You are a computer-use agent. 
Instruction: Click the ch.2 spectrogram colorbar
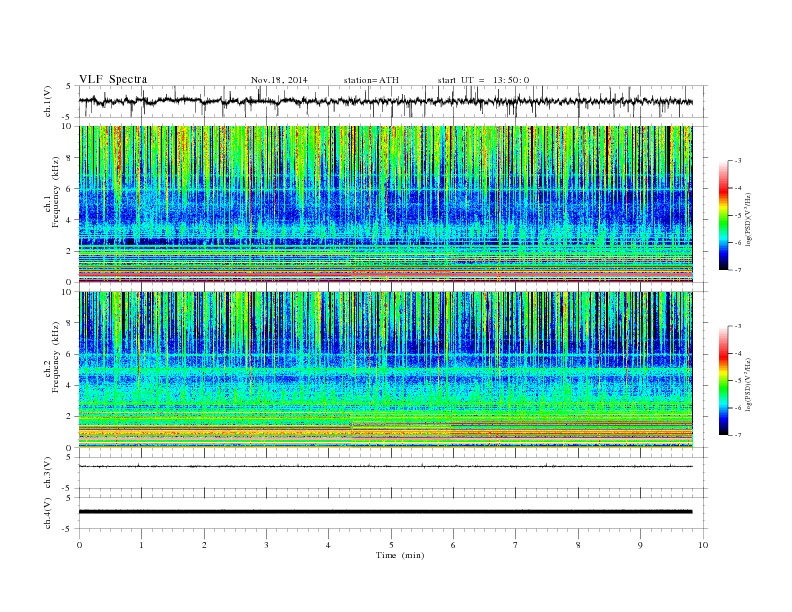[x=723, y=381]
